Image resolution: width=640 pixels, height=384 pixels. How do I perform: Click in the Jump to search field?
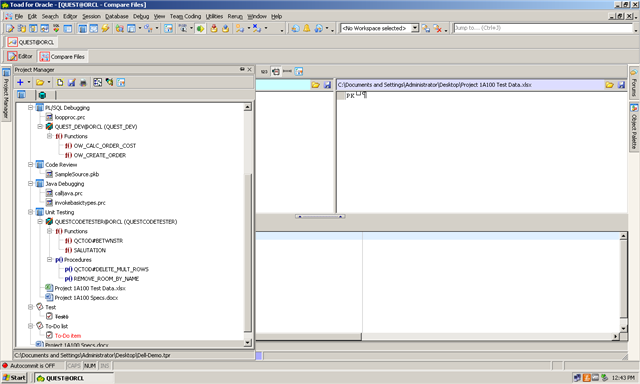(x=543, y=28)
